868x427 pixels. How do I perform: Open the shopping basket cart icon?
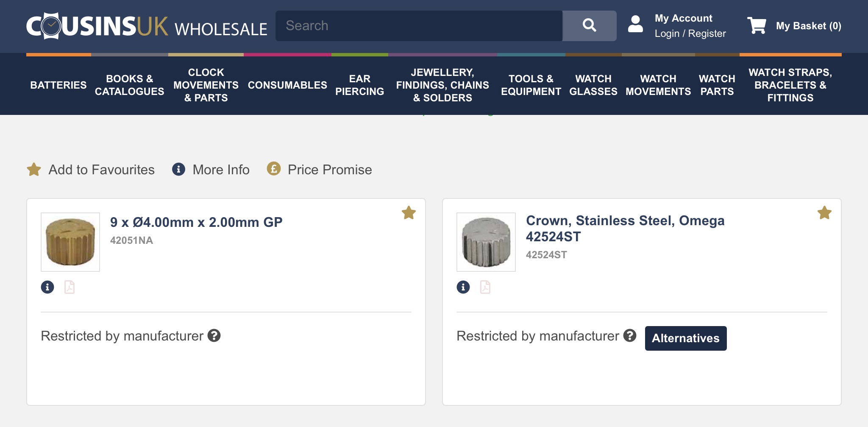click(757, 25)
